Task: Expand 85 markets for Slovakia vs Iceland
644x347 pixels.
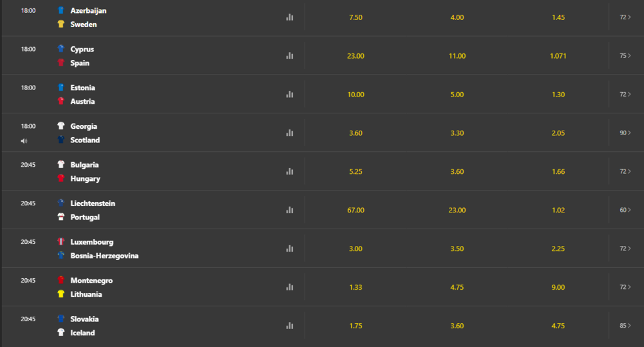Action: [625, 326]
